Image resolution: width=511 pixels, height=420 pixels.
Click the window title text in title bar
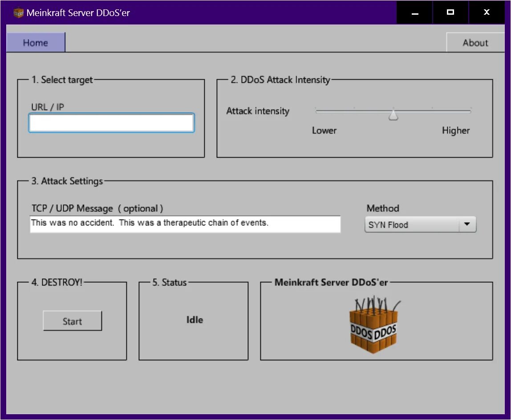(78, 13)
